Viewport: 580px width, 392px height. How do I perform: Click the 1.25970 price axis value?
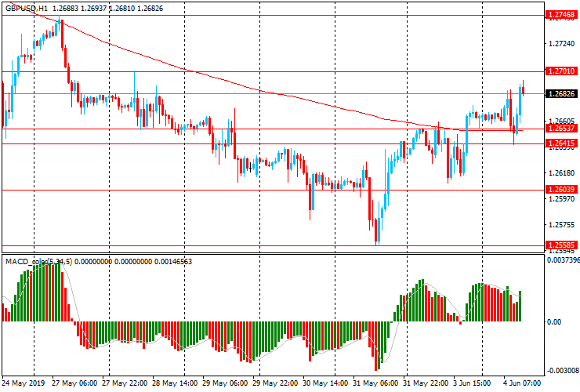coord(561,199)
